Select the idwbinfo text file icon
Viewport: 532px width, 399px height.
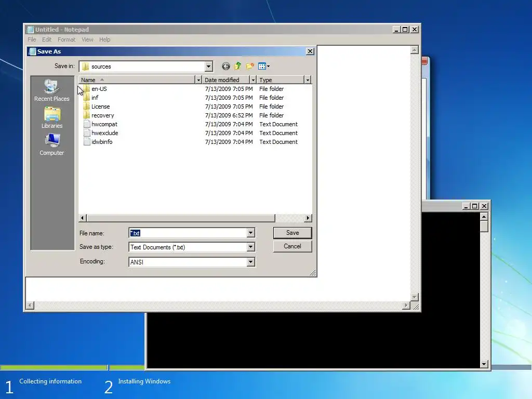click(87, 142)
